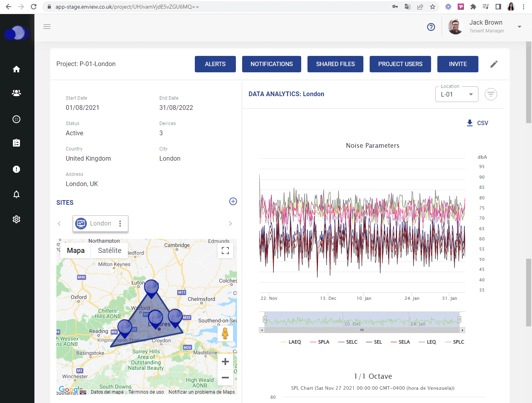Open the clipboard reports sidebar icon
The height and width of the screenshot is (403, 532).
point(16,143)
